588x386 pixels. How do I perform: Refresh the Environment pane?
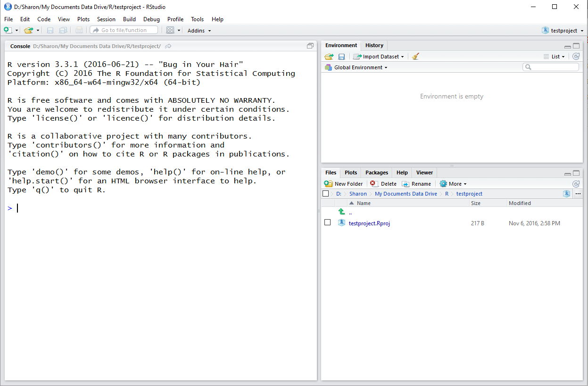[576, 57]
